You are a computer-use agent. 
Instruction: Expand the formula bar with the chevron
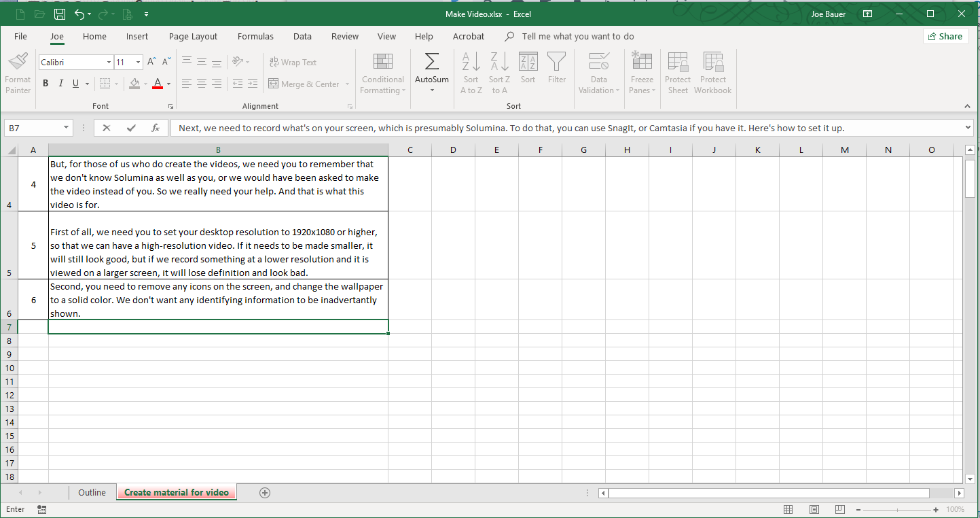tap(968, 127)
